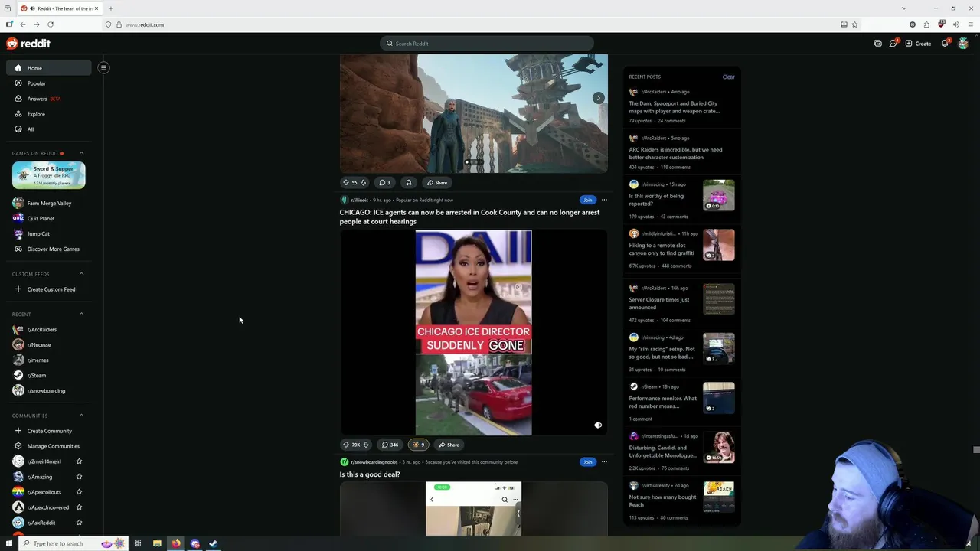Open Create Community
The width and height of the screenshot is (980, 551).
pos(49,431)
